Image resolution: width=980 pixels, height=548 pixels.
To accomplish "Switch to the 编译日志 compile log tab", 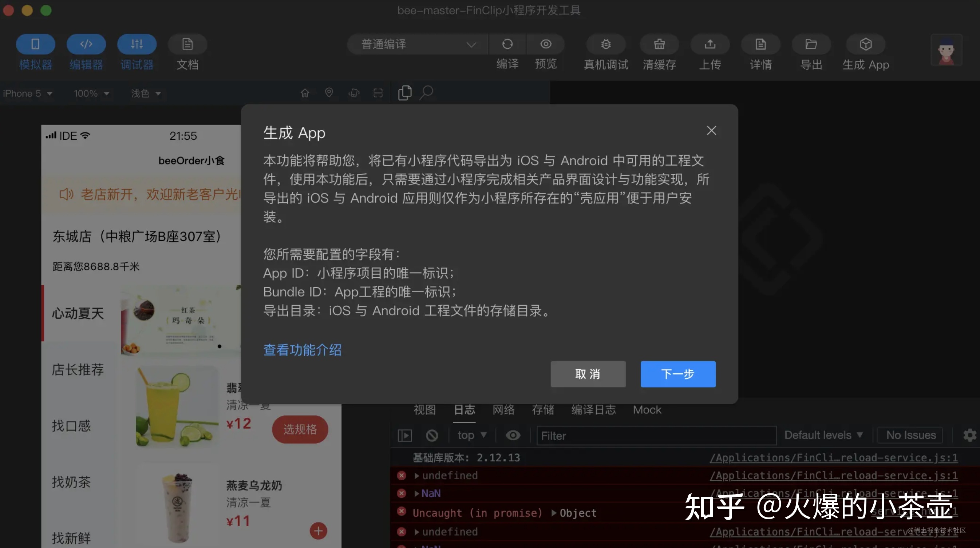I will (x=593, y=410).
